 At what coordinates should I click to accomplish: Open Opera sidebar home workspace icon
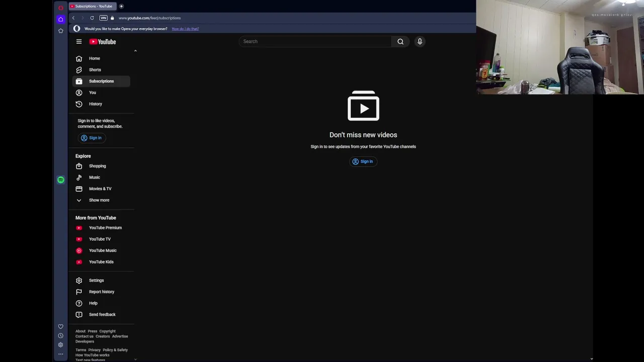tap(61, 19)
